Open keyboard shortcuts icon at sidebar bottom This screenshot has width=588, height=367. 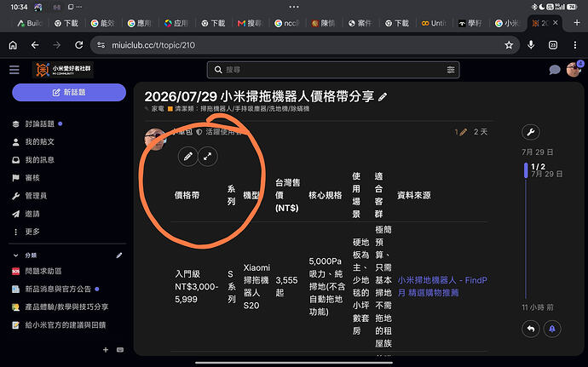120,350
